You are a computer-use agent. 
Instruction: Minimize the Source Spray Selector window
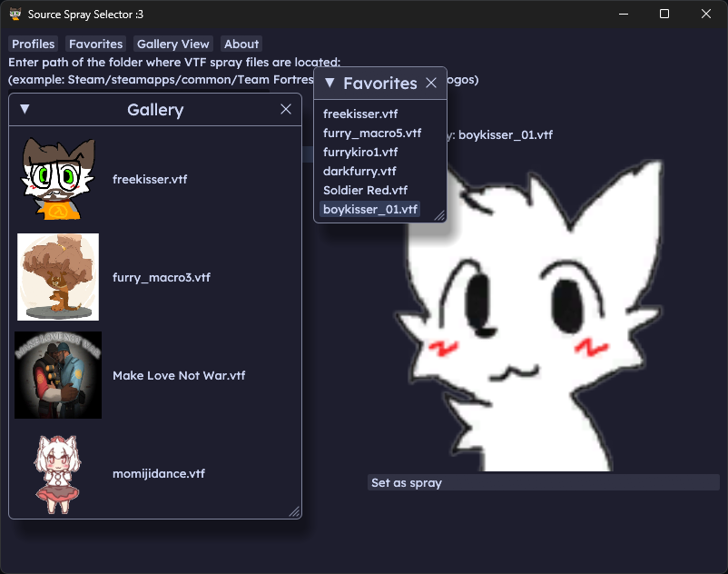tap(624, 14)
